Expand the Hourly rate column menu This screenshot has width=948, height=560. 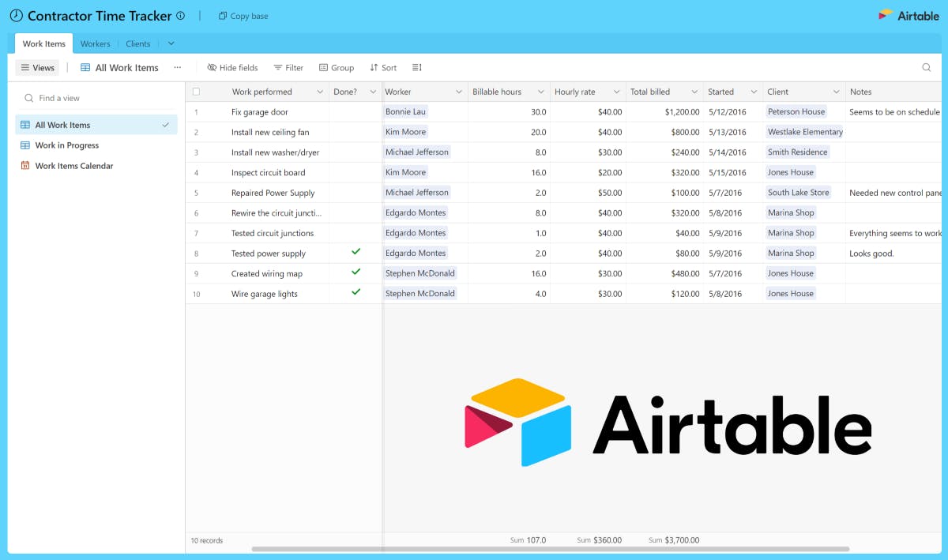pos(617,92)
